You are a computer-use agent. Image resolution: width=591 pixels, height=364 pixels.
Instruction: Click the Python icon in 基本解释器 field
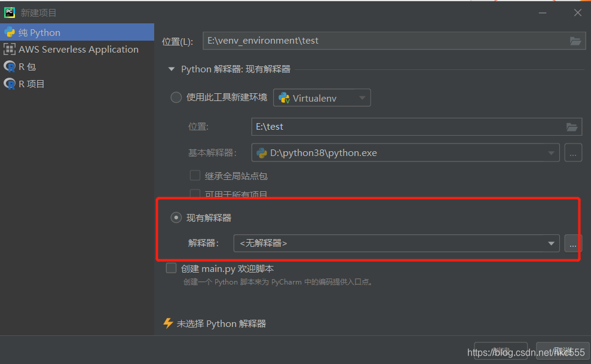pos(262,152)
